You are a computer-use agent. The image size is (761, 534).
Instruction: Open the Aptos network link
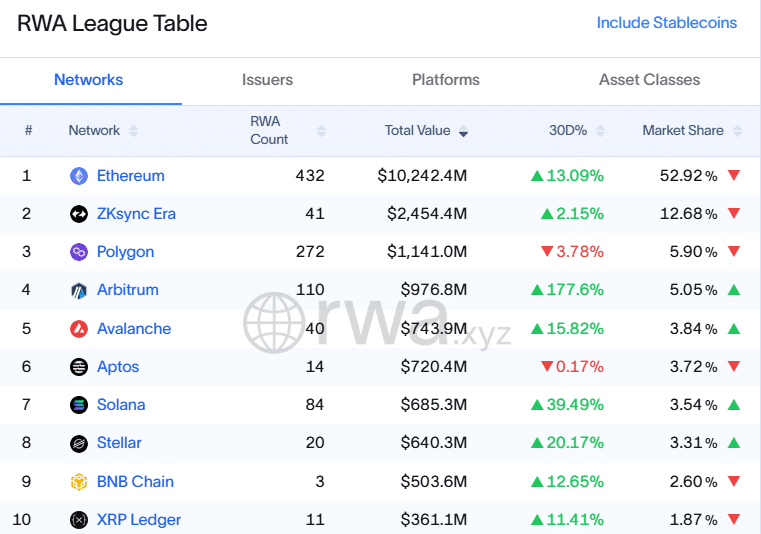pyautogui.click(x=118, y=367)
